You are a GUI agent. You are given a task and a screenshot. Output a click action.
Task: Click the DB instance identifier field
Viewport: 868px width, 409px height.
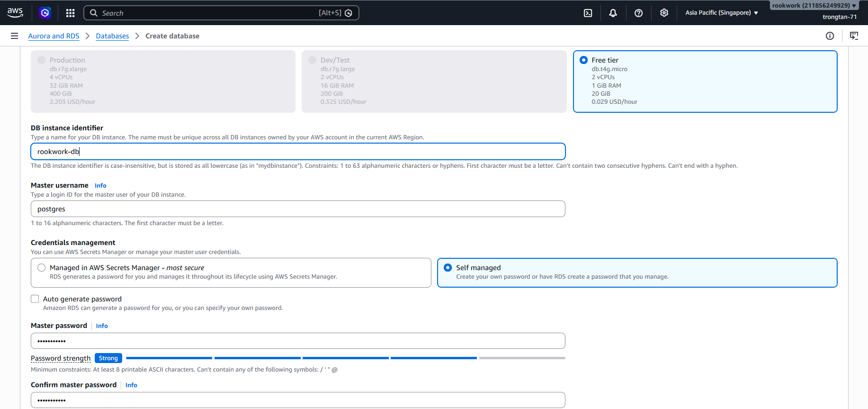[298, 152]
